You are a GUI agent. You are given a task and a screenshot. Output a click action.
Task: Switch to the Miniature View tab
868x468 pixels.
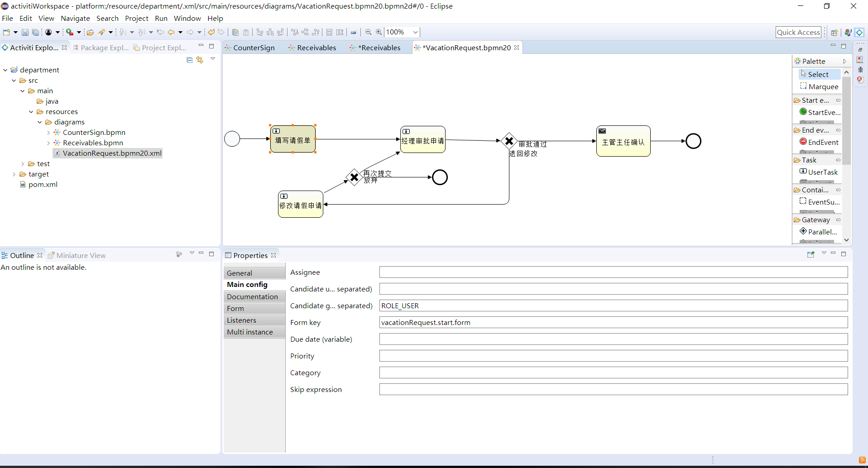(77, 255)
